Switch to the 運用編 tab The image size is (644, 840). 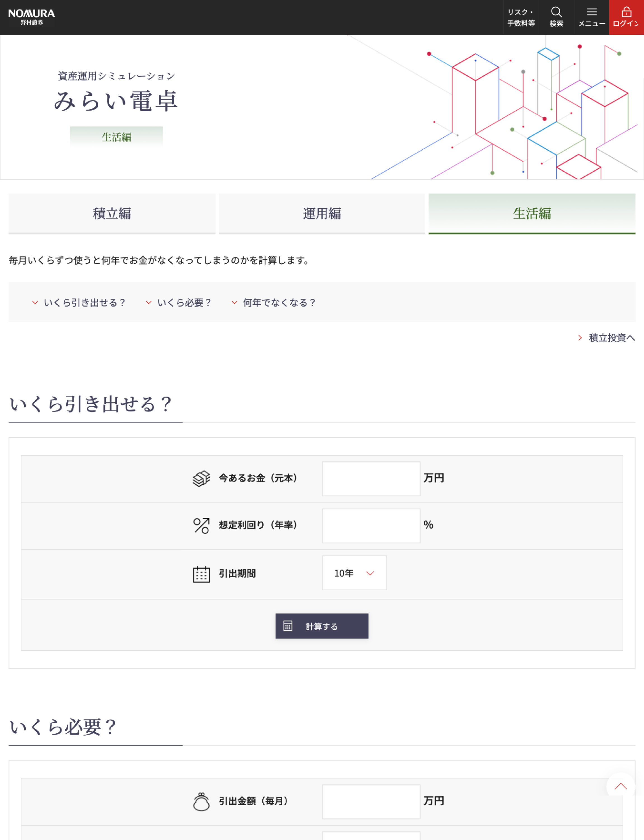point(322,214)
